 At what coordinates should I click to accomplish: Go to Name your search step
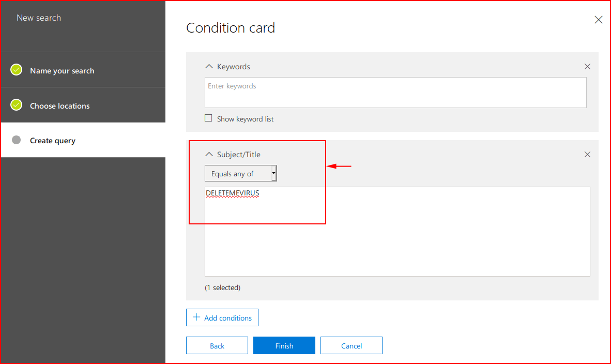click(x=83, y=70)
